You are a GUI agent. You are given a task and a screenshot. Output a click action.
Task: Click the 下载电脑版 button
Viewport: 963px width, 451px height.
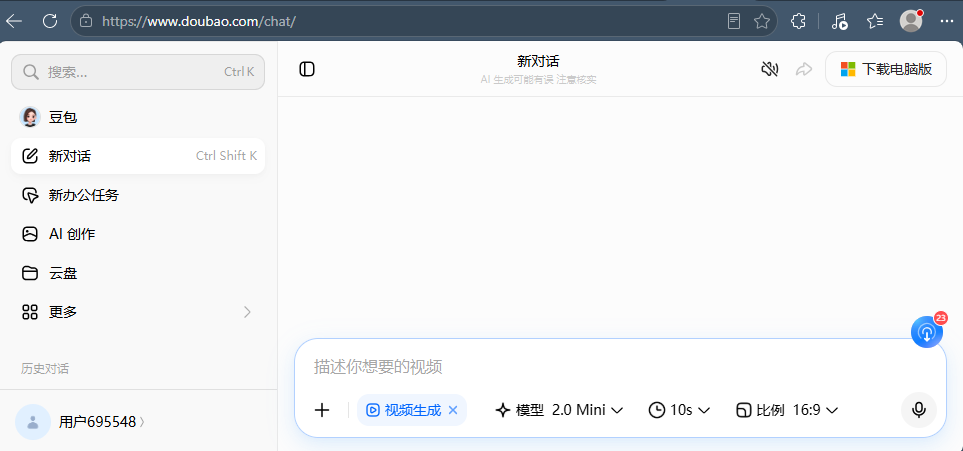(886, 69)
